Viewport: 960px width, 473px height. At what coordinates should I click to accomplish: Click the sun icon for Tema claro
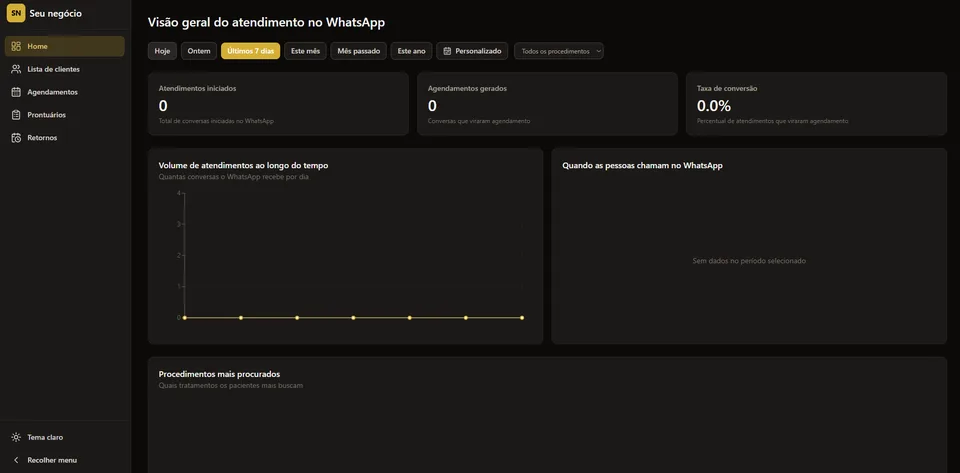[16, 438]
